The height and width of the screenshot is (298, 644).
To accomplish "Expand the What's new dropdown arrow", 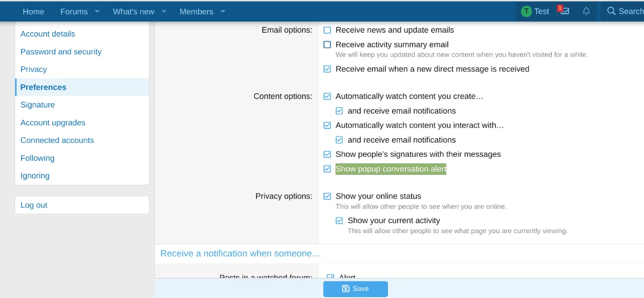I will [164, 12].
